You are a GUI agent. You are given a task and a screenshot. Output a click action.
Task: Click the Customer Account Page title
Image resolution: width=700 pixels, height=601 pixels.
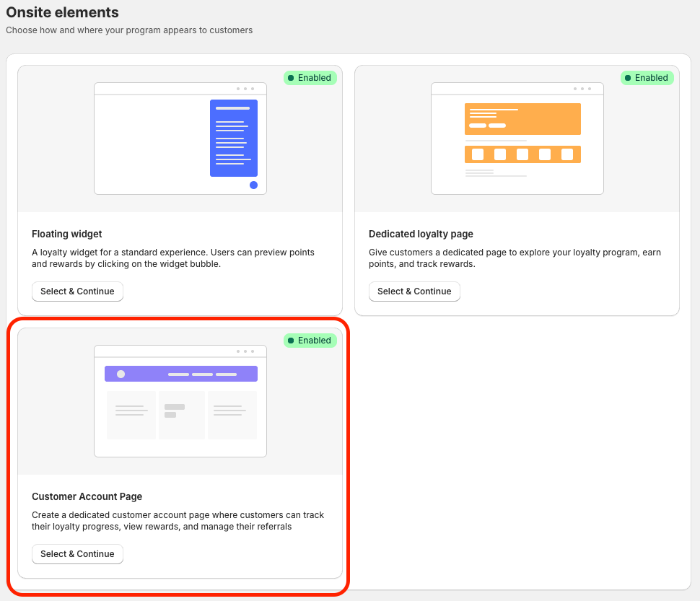point(87,496)
